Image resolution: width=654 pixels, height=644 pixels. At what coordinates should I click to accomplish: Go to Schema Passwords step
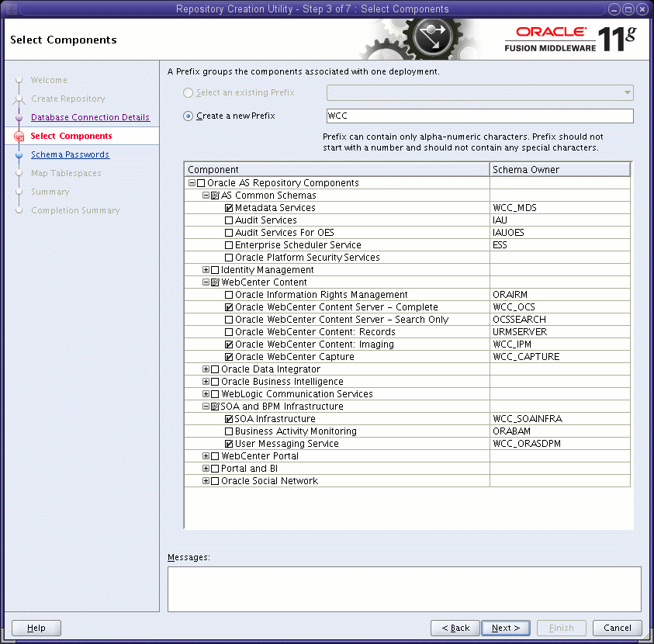pyautogui.click(x=70, y=154)
